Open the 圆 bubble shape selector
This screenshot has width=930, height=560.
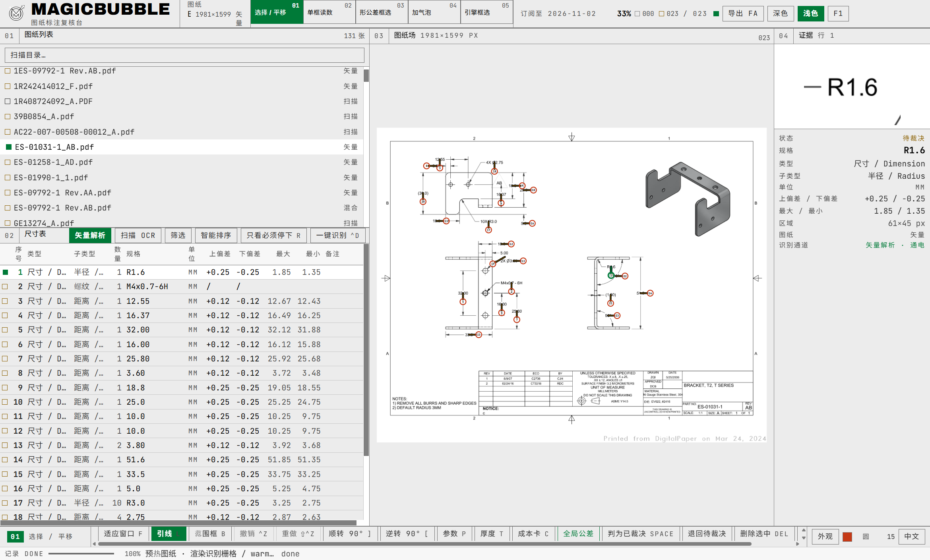coord(866,537)
